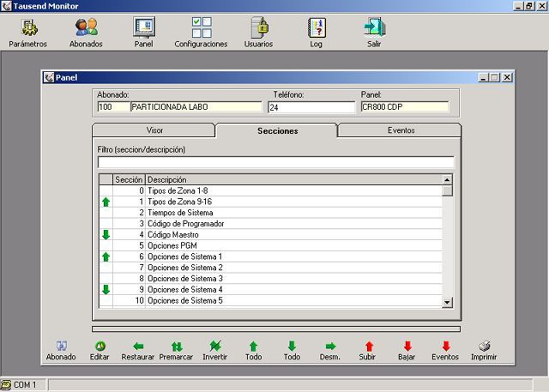Click the PARTICIONADA LABO name field
549x392 pixels.
[x=196, y=106]
